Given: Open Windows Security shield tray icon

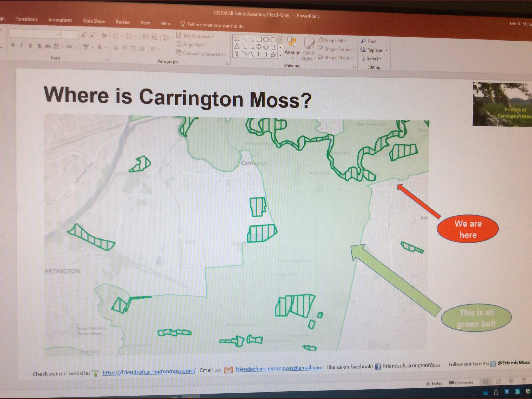Looking at the screenshot, I should pyautogui.click(x=528, y=391).
